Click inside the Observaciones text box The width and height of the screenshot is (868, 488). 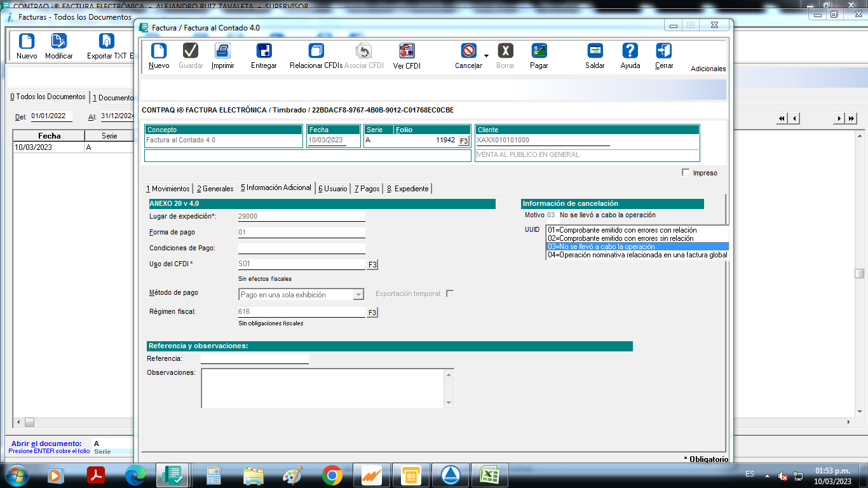(323, 388)
